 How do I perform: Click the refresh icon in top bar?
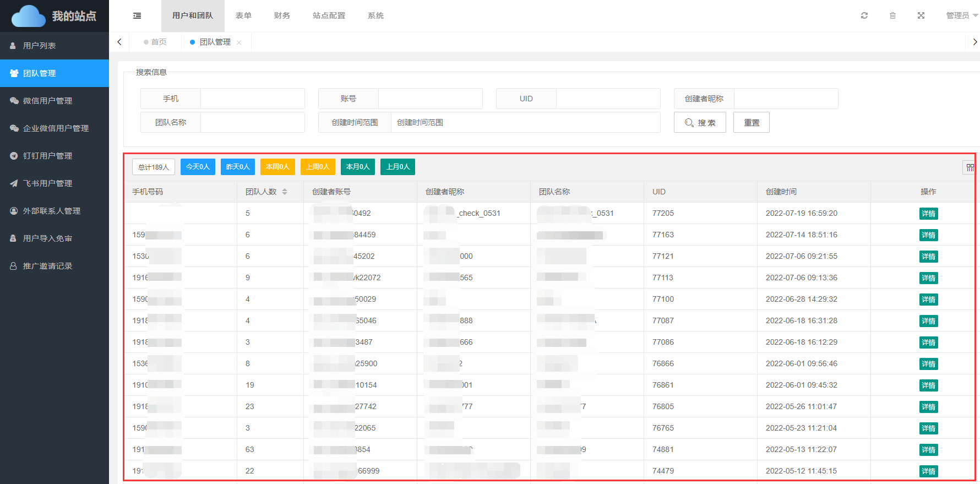point(864,15)
